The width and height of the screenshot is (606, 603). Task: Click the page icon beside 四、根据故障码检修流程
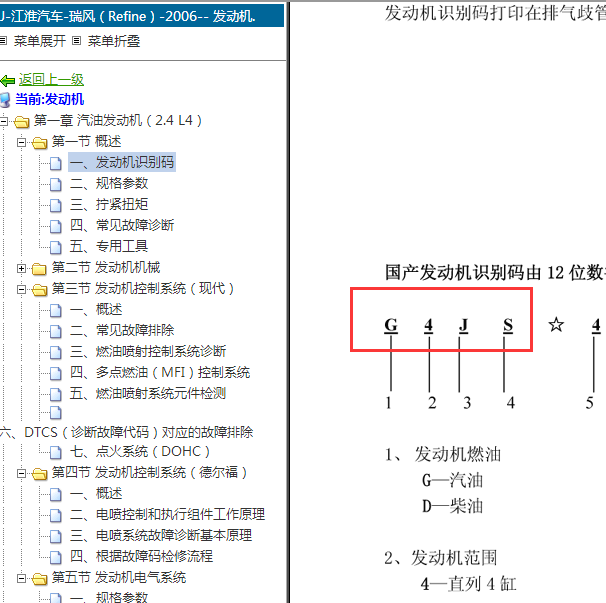pyautogui.click(x=56, y=557)
